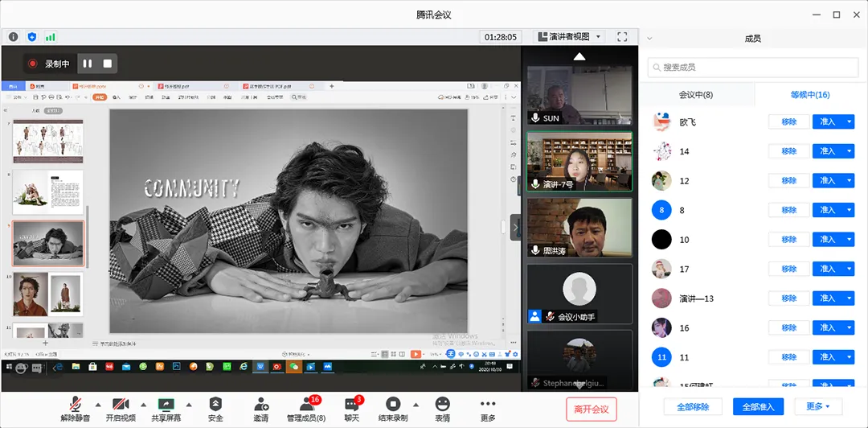The height and width of the screenshot is (428, 868).
Task: Switch to 会议中(8) tab
Action: point(696,95)
